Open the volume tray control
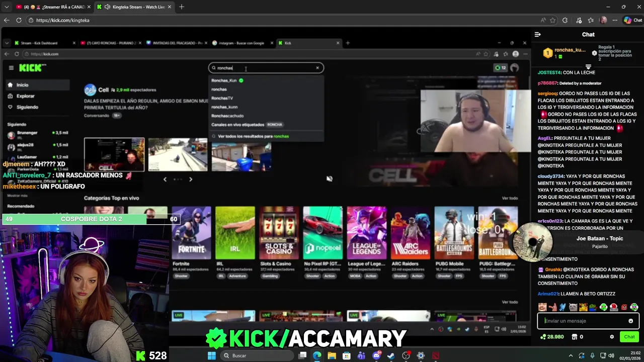 (612, 355)
